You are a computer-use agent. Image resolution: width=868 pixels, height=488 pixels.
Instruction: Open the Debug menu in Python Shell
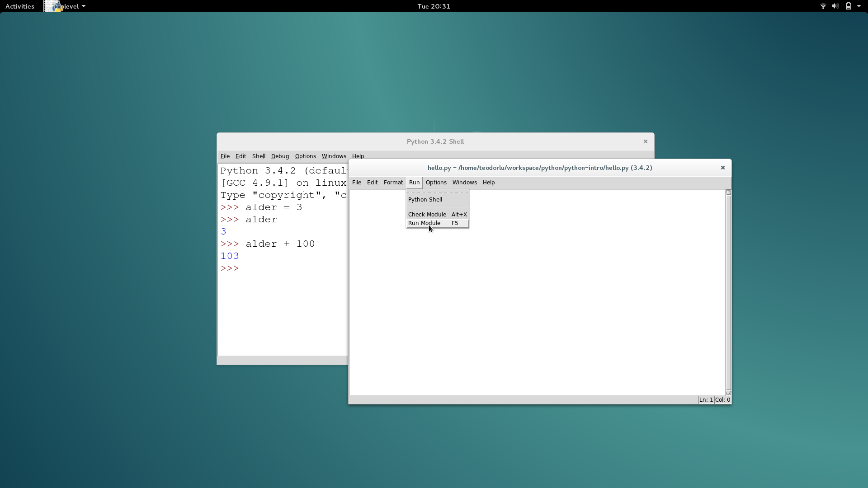280,156
